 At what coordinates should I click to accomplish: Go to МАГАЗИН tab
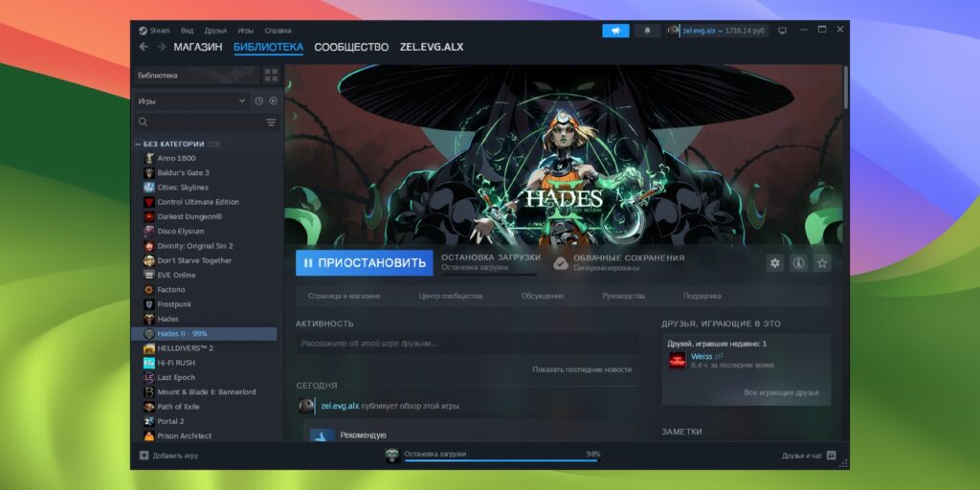coord(198,47)
